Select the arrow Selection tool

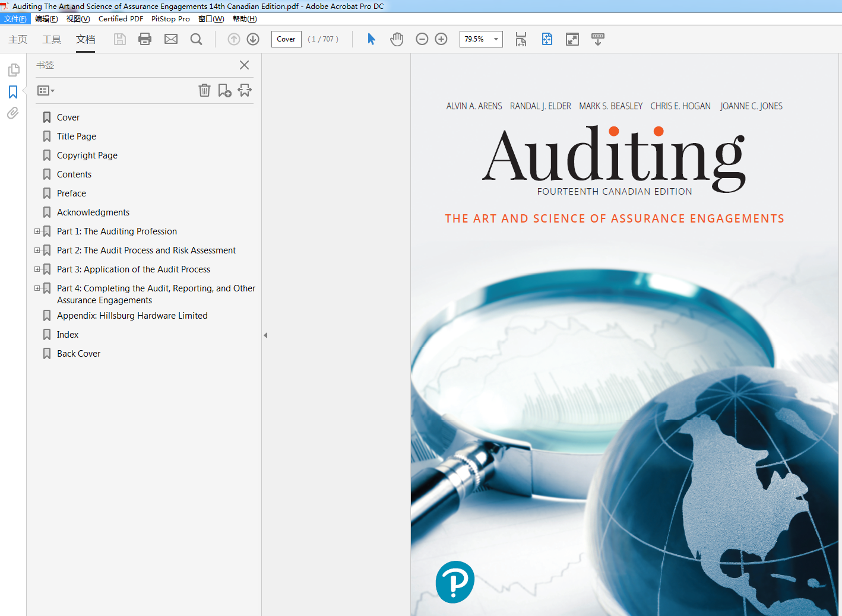coord(372,39)
